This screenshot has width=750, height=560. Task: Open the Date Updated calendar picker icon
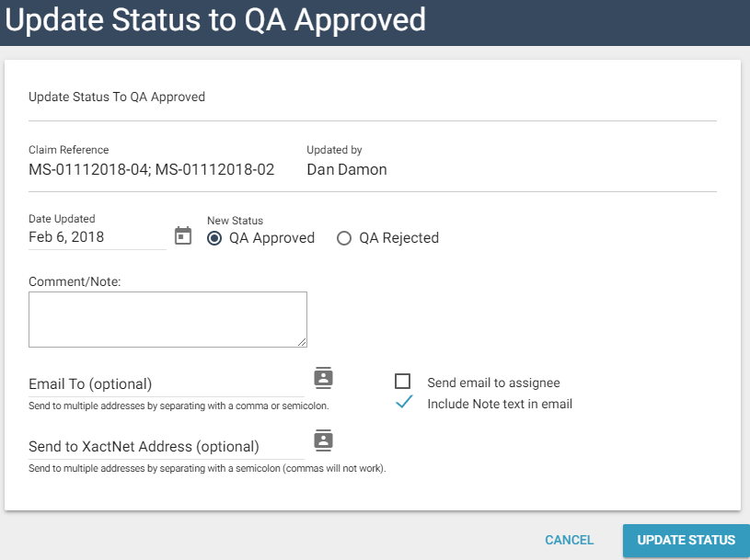click(183, 236)
